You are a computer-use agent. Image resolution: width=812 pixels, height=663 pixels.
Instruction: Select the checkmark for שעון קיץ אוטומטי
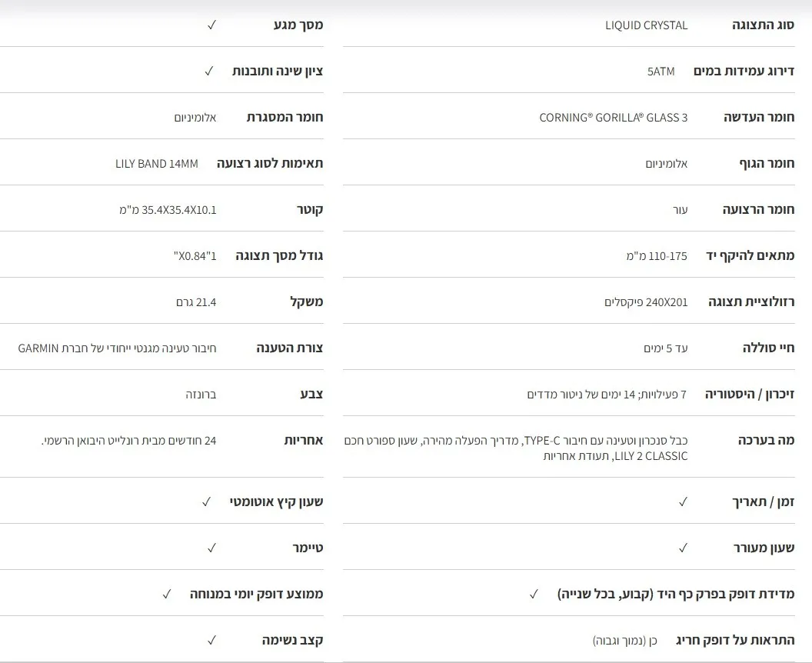[x=206, y=501]
